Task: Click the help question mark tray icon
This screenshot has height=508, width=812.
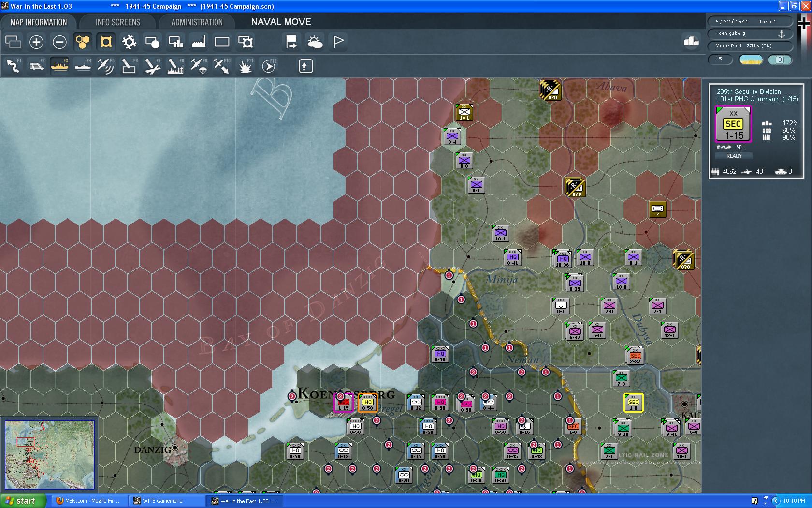Action: point(755,501)
